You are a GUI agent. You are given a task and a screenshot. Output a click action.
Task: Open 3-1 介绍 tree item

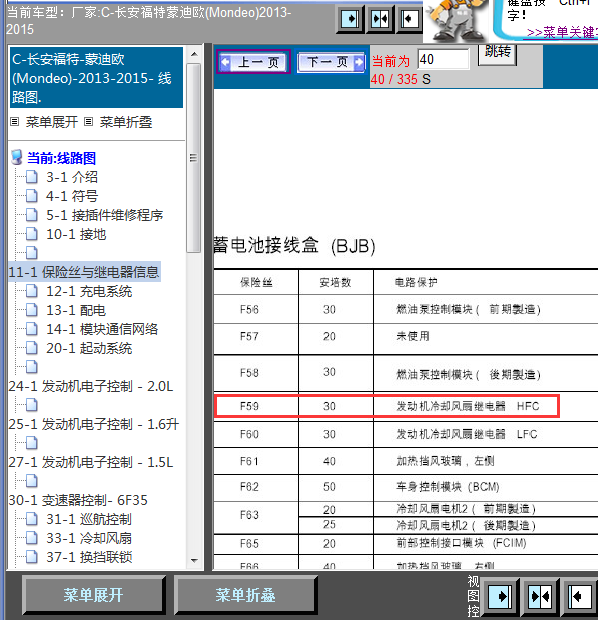(72, 177)
